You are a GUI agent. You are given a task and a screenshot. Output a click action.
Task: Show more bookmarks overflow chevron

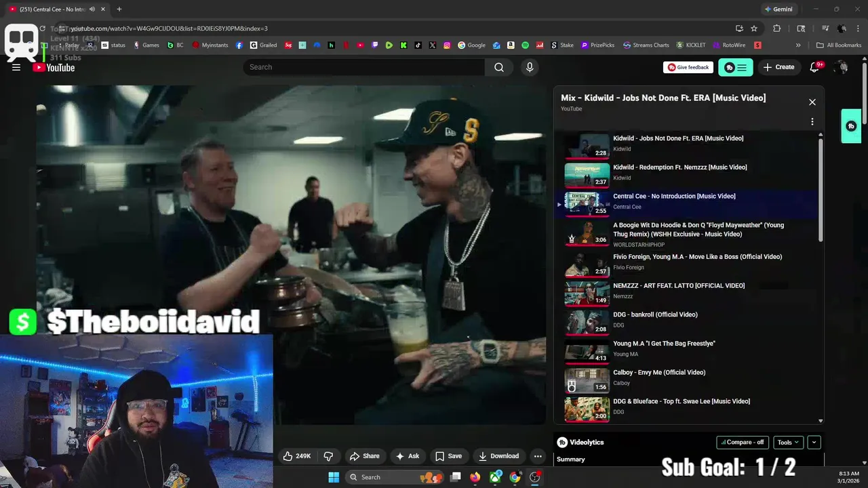coord(798,45)
